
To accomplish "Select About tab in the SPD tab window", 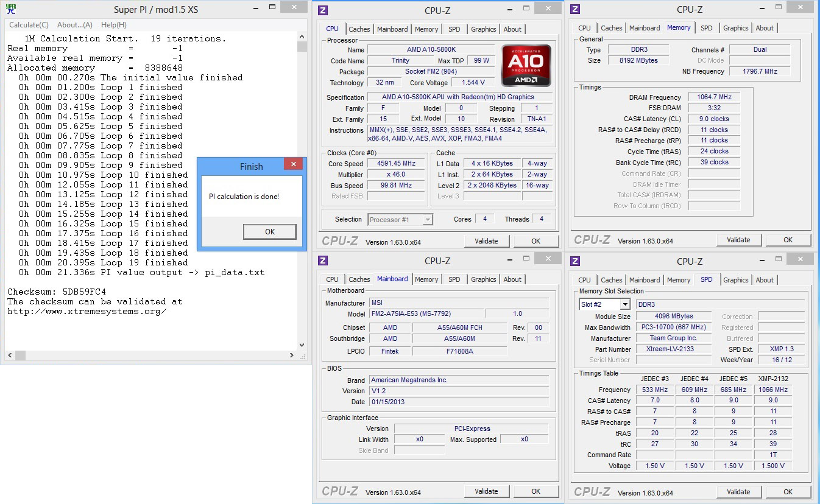I will pyautogui.click(x=765, y=280).
